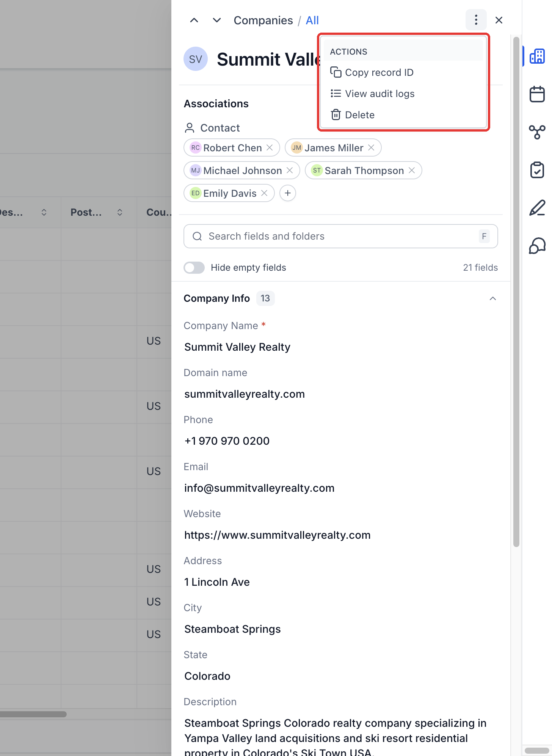Click the panel vertical scrollbar
This screenshot has height=756, width=552.
[x=516, y=292]
